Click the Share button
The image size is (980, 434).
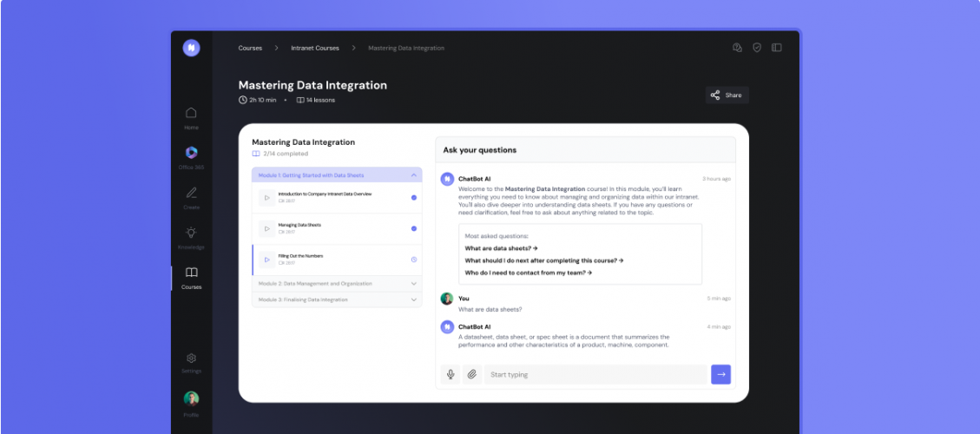(727, 95)
